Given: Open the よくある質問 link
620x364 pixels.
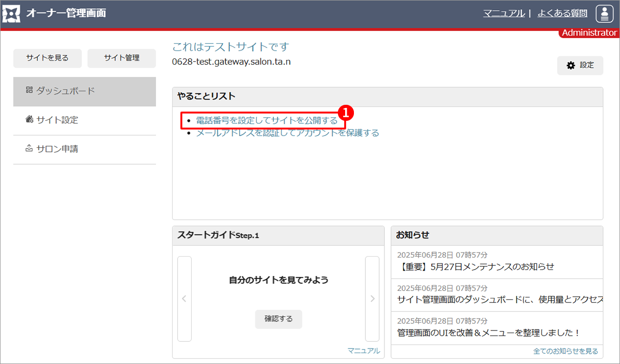Looking at the screenshot, I should tap(562, 13).
